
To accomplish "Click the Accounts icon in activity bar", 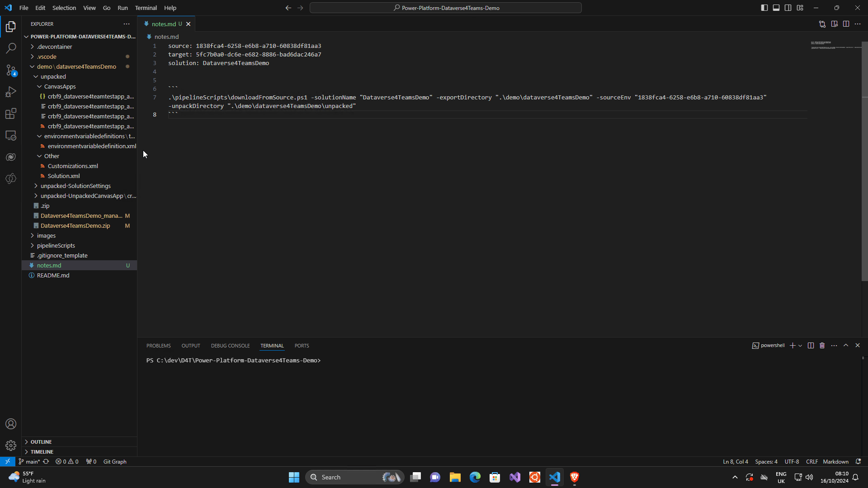I will [x=11, y=424].
